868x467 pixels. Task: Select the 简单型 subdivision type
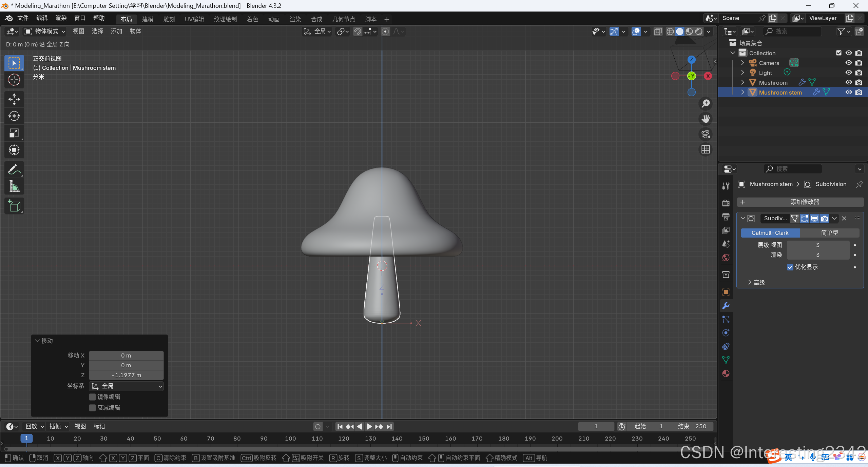[829, 233]
